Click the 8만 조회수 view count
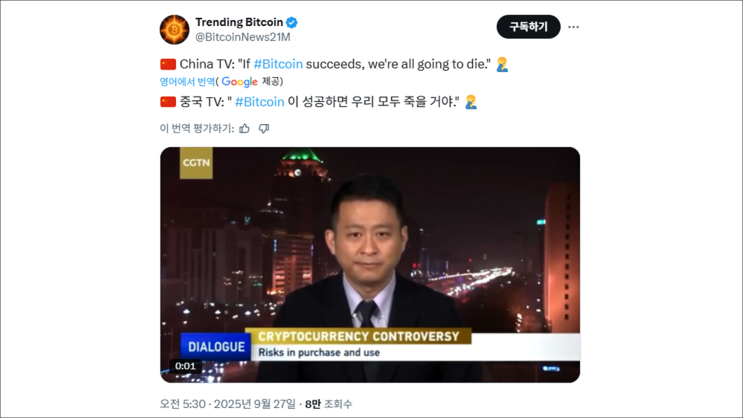 328,404
